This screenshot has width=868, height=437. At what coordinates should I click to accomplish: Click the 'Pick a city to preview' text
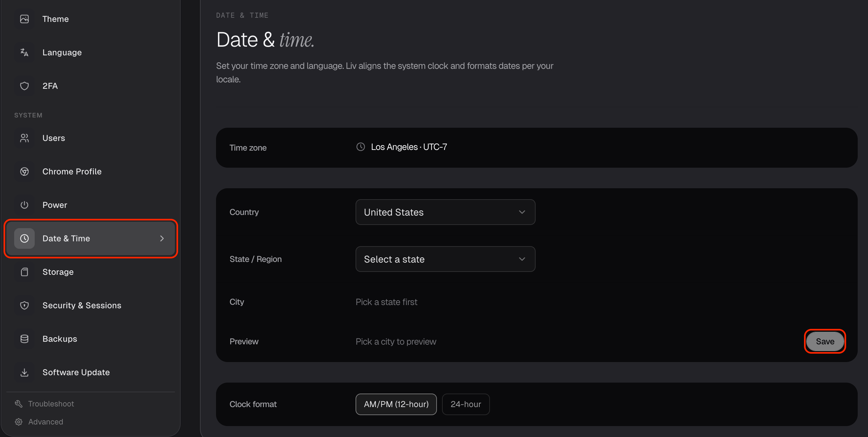396,341
